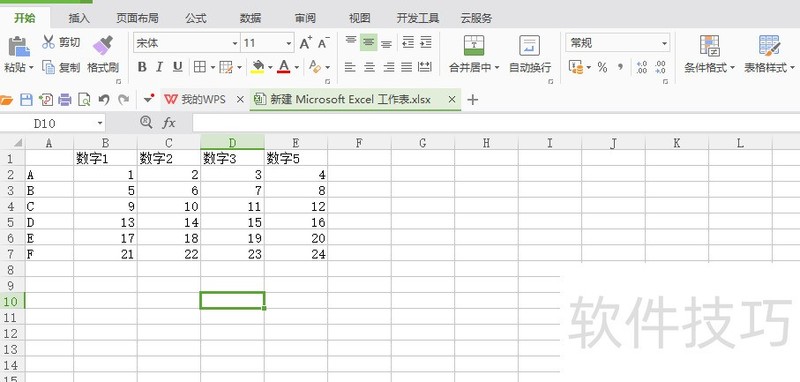Select column F header
This screenshot has width=800, height=382.
click(359, 143)
